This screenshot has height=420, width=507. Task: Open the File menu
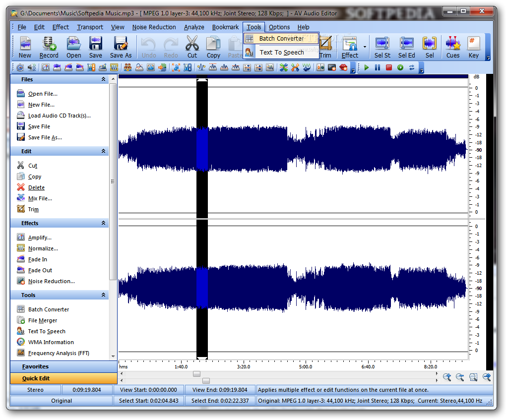pyautogui.click(x=22, y=27)
